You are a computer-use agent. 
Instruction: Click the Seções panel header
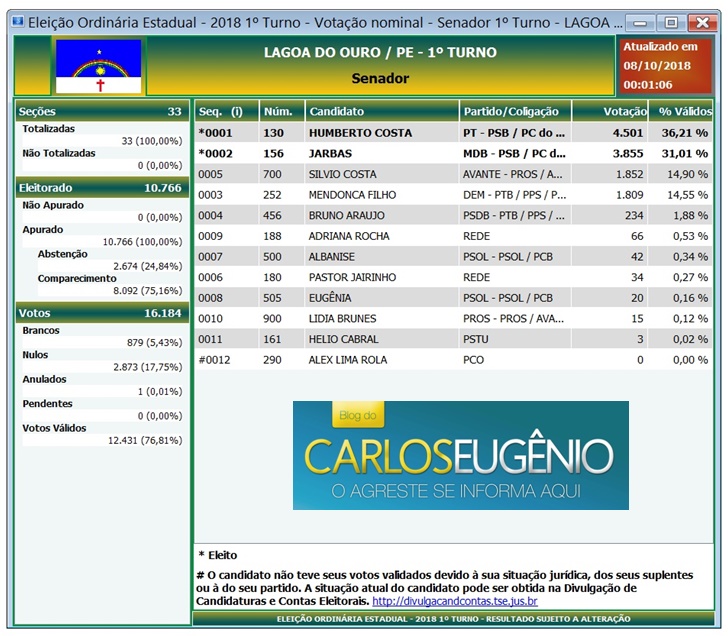102,111
